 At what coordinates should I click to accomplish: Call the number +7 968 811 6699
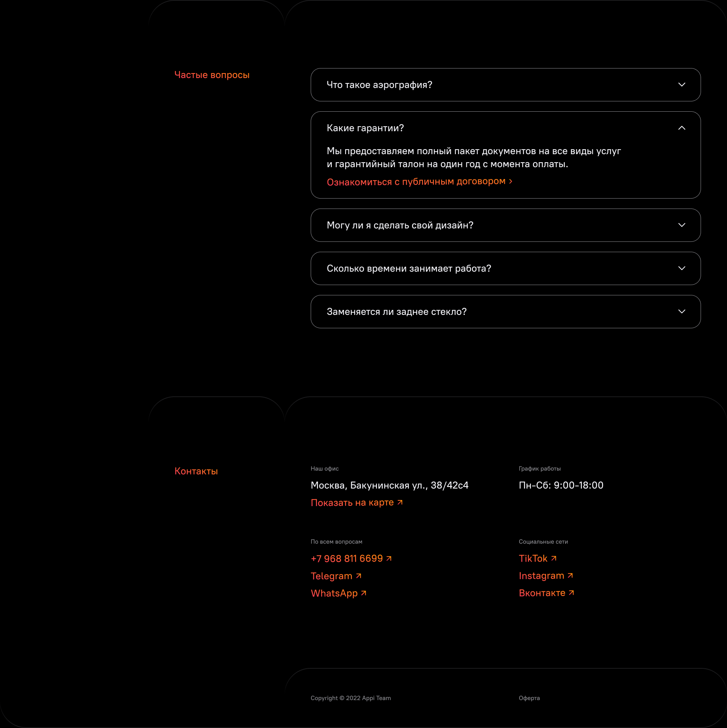pyautogui.click(x=347, y=559)
